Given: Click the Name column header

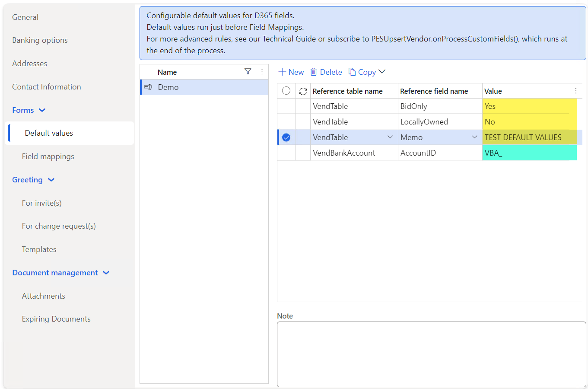Looking at the screenshot, I should point(167,72).
